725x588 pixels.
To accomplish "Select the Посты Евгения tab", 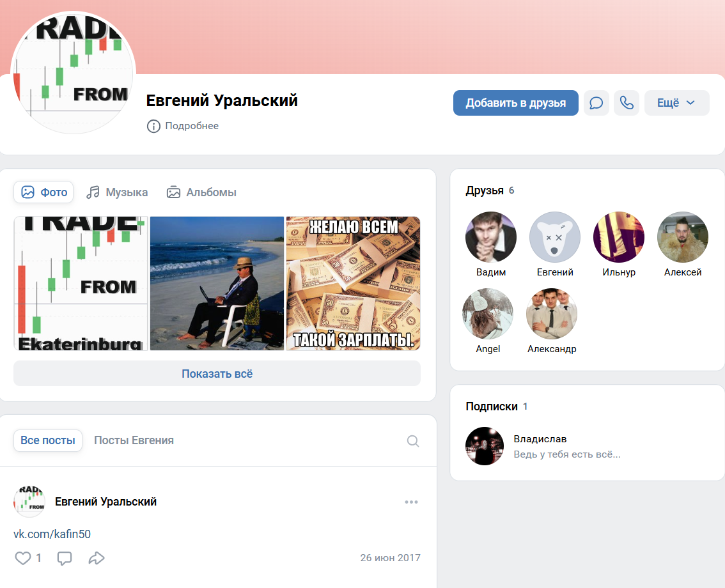I will pyautogui.click(x=134, y=440).
